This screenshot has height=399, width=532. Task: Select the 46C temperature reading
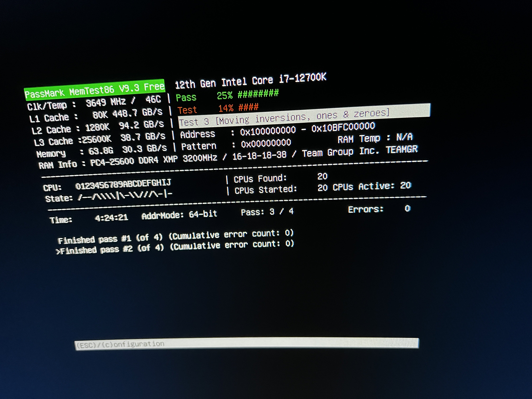pyautogui.click(x=153, y=99)
